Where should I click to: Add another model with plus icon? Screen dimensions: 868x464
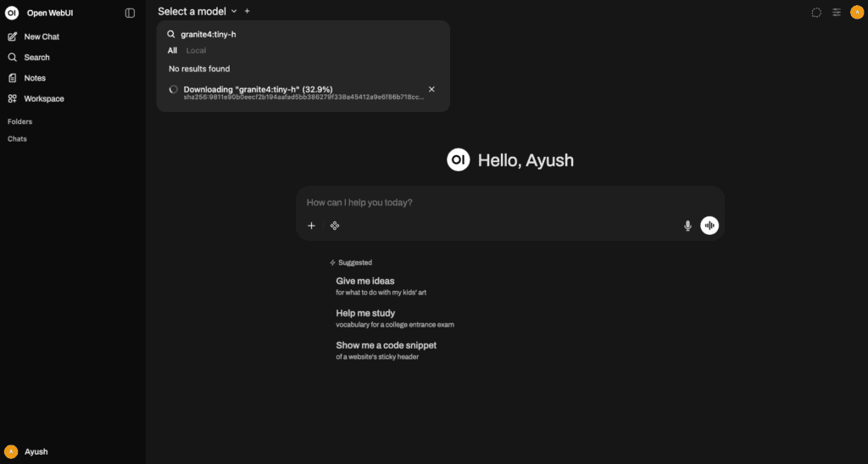(248, 12)
